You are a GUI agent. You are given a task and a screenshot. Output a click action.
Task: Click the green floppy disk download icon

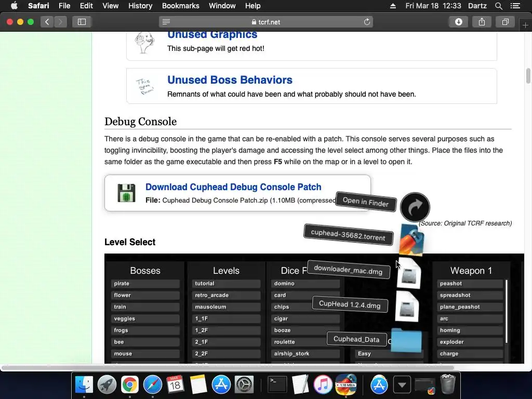tap(126, 193)
